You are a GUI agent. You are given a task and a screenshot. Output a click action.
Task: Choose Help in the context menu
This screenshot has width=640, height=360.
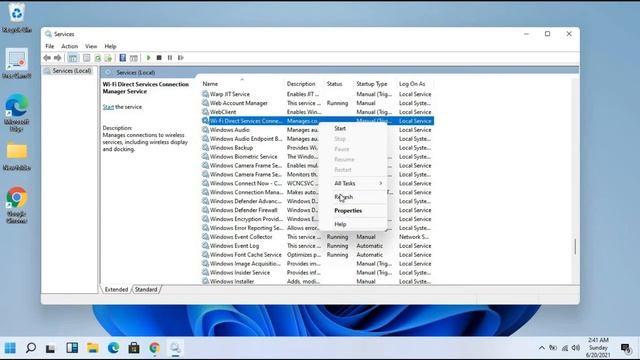(353, 224)
